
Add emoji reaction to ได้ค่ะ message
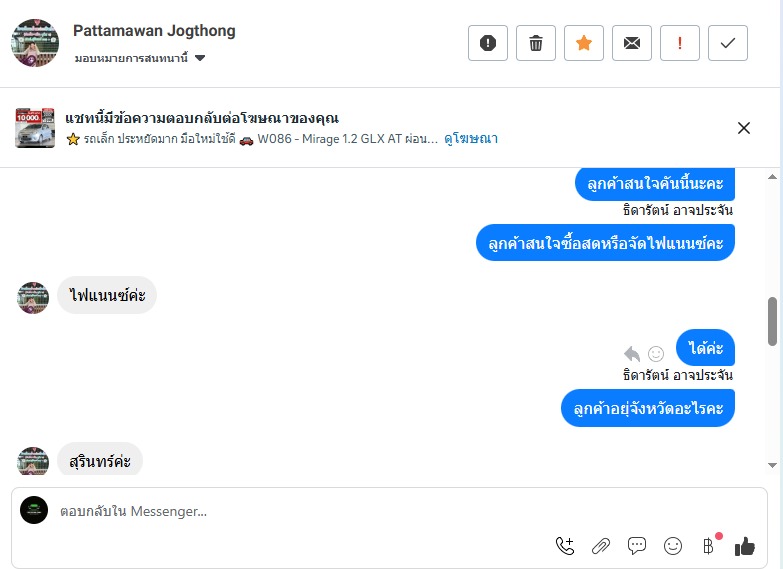(656, 353)
